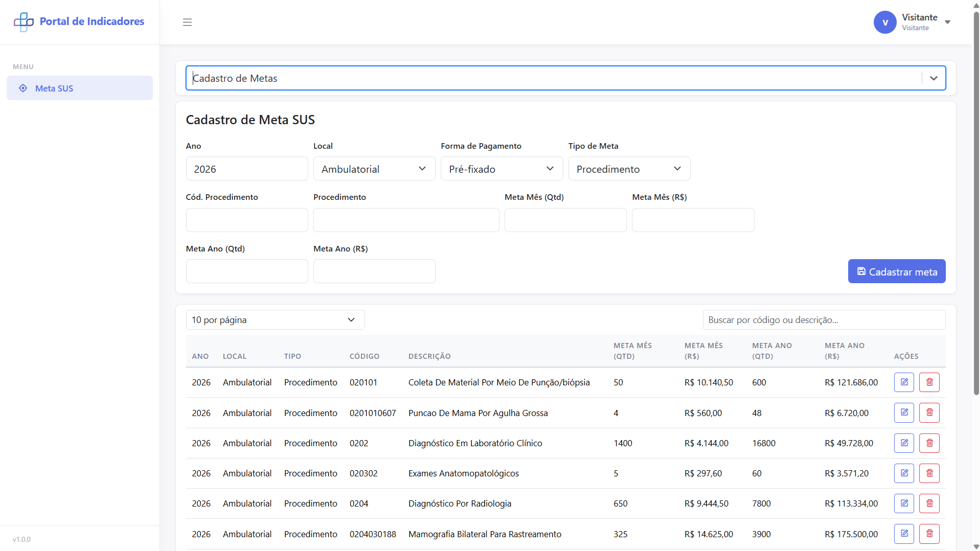Screen dimensions: 980x551
Task: Click the R$ 121.686,00 value
Action: pos(851,382)
